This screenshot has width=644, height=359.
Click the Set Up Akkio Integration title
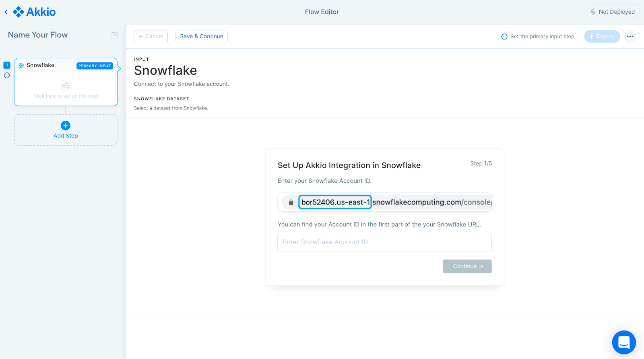tap(349, 165)
